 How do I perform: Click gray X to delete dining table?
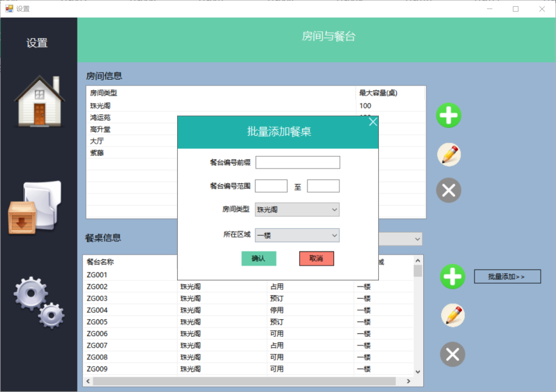tap(453, 354)
